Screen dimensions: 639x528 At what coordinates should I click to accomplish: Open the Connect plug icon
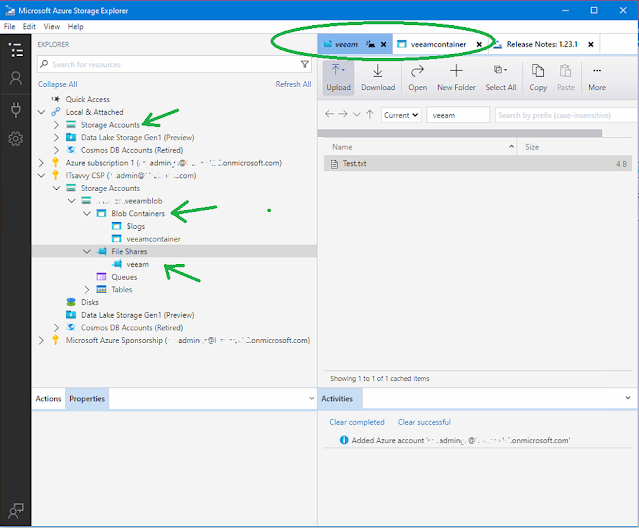pyautogui.click(x=15, y=110)
